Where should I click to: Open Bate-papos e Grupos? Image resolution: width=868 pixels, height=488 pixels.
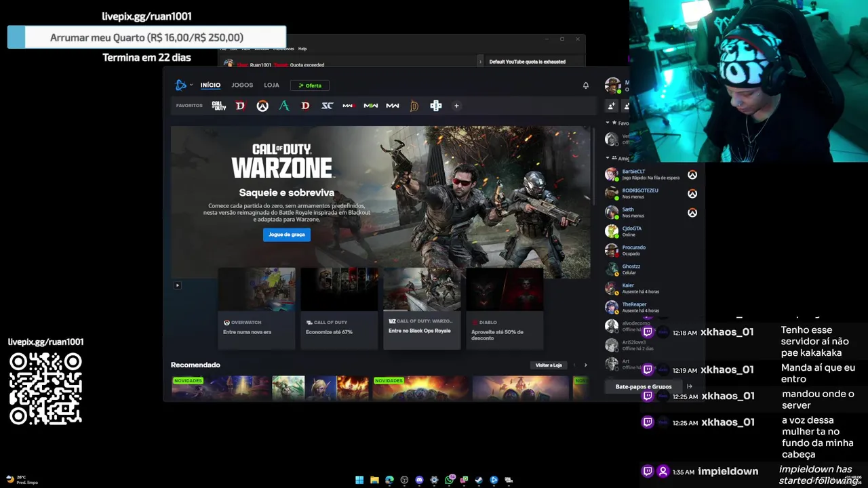tap(644, 387)
